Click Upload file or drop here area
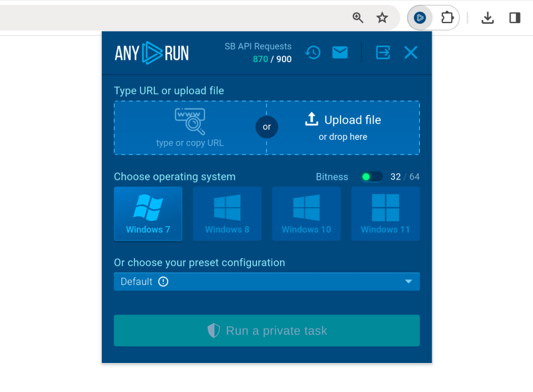The height and width of the screenshot is (392, 533). (343, 128)
